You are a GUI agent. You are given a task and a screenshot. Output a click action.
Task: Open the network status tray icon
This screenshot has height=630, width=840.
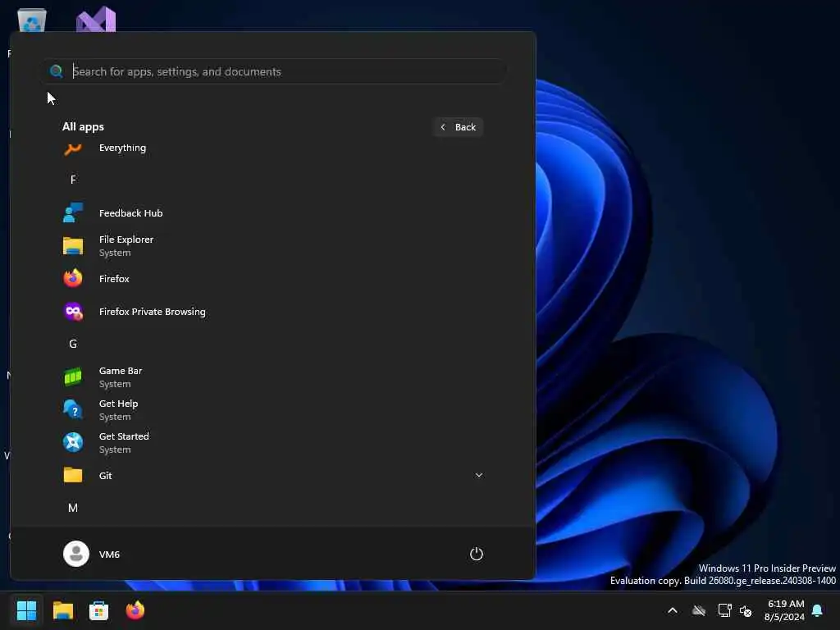724,610
